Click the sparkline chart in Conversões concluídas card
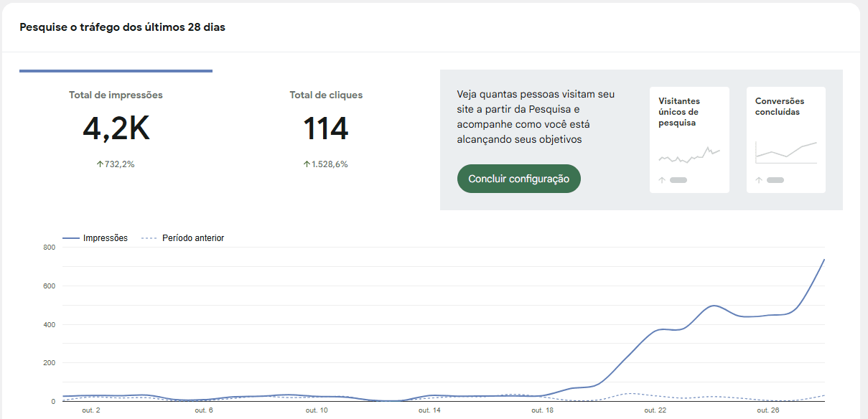The image size is (868, 419). [x=786, y=152]
